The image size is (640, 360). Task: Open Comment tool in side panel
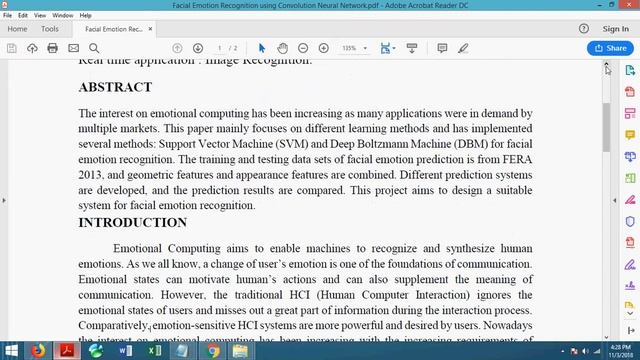point(630,135)
